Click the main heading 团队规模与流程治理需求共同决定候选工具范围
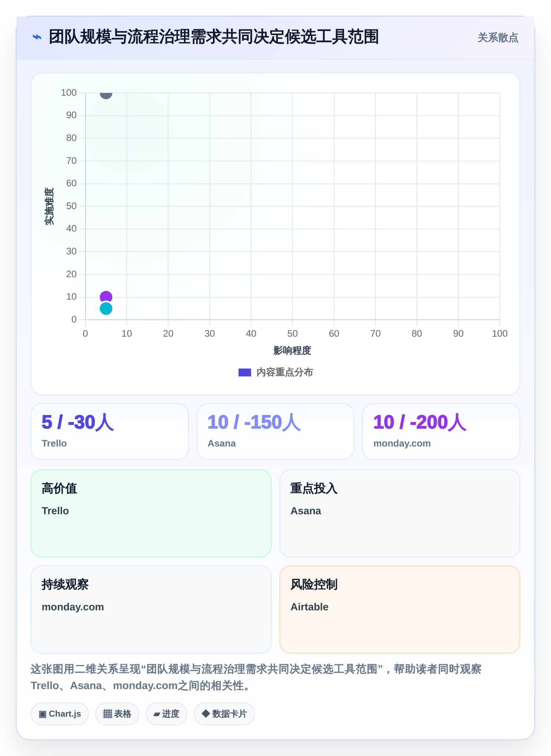 (214, 37)
